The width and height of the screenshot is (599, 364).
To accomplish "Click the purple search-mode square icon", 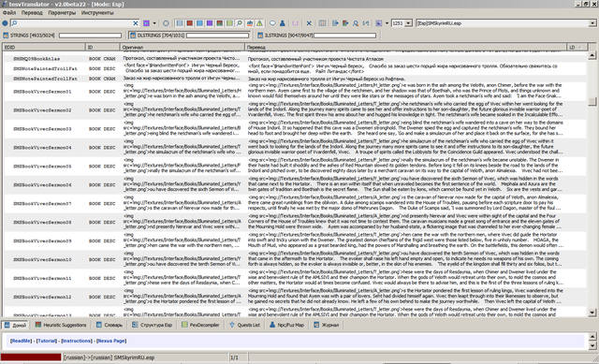I will [x=146, y=23].
